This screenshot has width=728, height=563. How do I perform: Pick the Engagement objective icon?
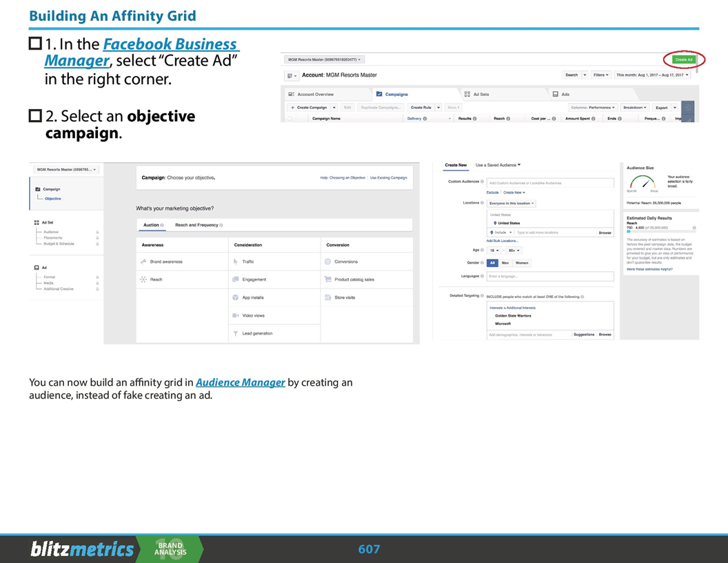234,279
